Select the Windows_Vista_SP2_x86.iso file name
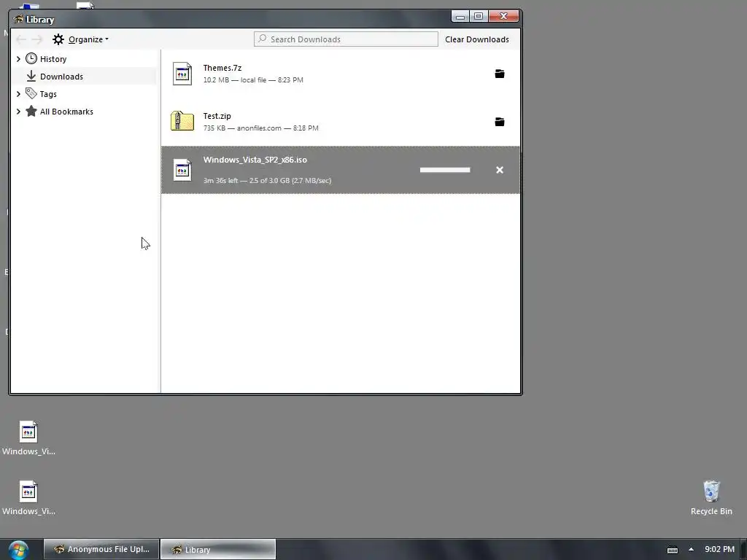Viewport: 747px width, 560px height. tap(255, 160)
